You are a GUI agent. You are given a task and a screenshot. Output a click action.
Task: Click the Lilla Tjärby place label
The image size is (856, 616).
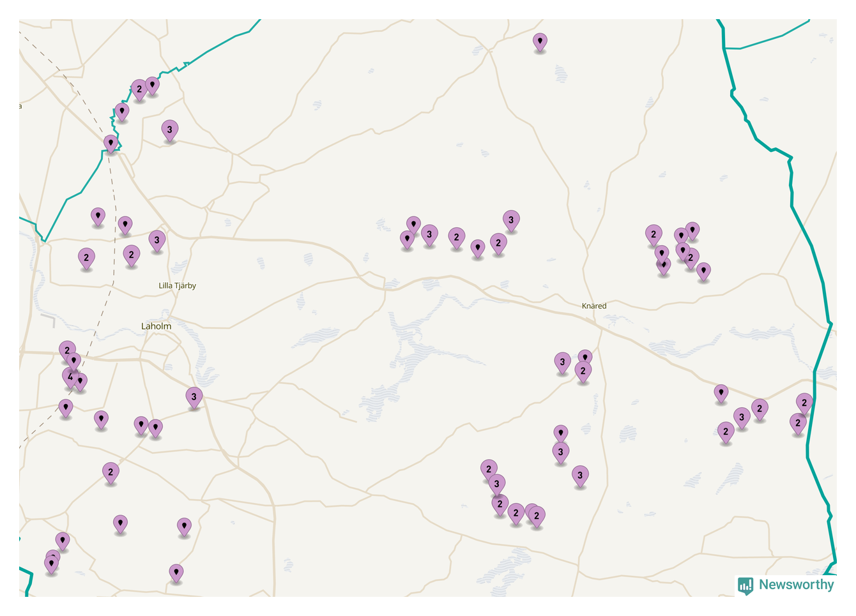pyautogui.click(x=177, y=286)
